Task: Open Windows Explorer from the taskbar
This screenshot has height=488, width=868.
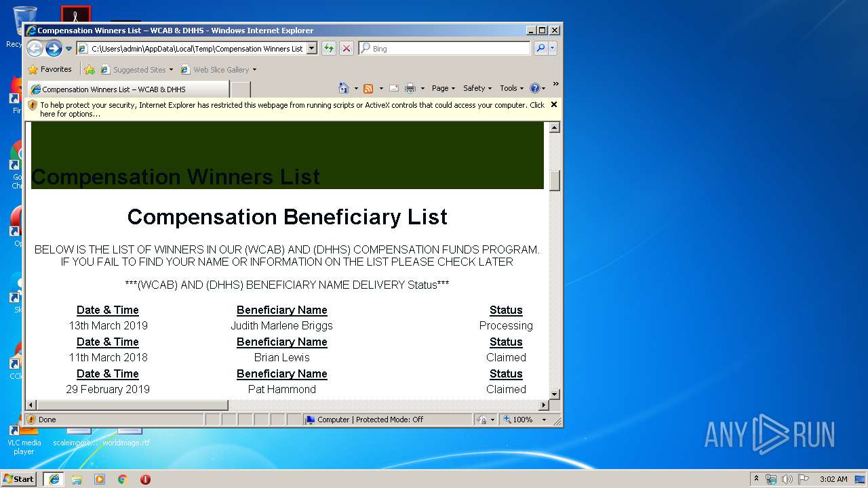Action: point(77,479)
